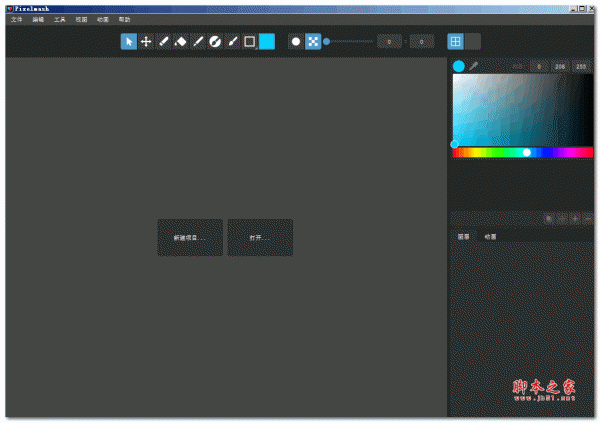This screenshot has height=423, width=600.
Task: Click the 新建项目... button
Action: pos(190,238)
